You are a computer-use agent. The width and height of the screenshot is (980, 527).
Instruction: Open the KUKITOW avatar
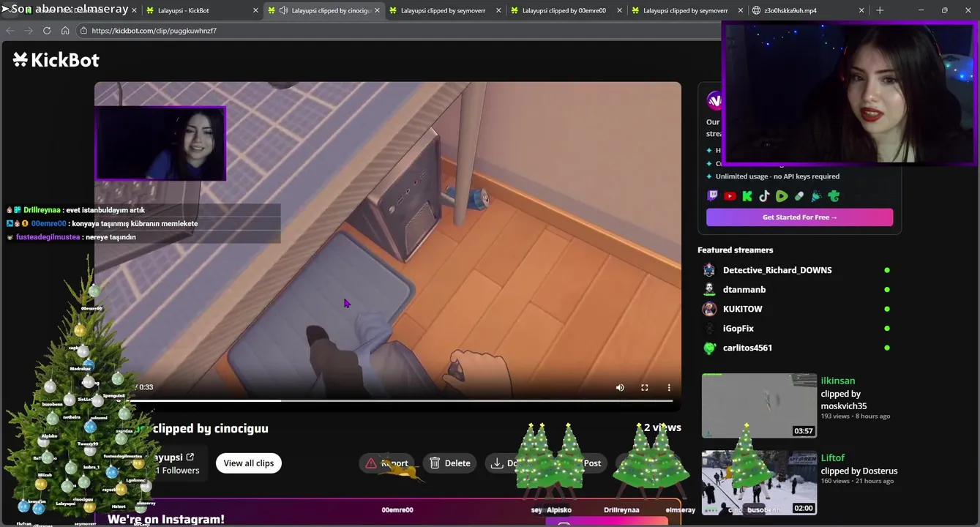tap(709, 309)
